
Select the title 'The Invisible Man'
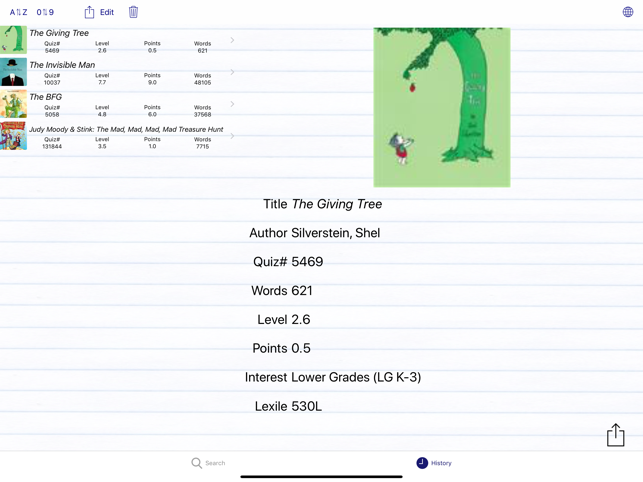coord(62,65)
